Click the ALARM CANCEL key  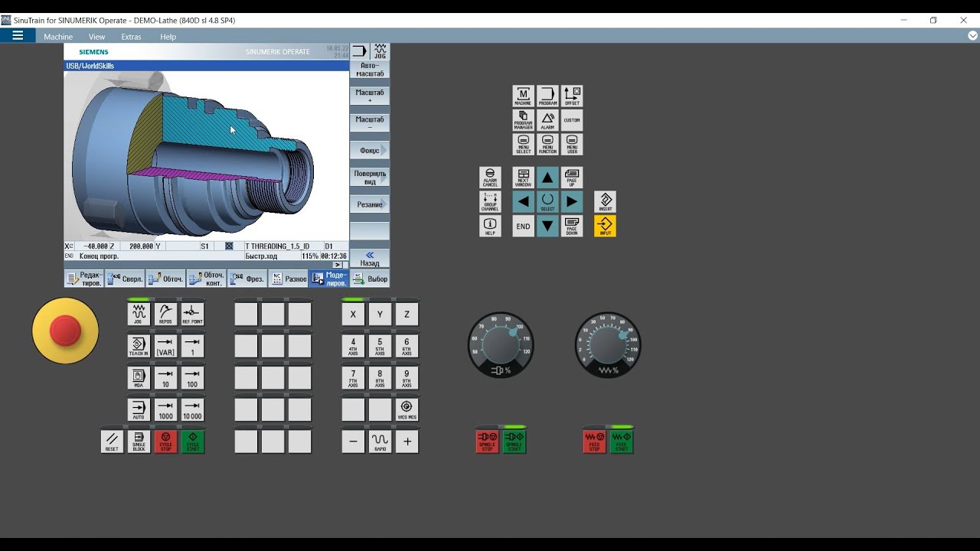[x=490, y=178]
